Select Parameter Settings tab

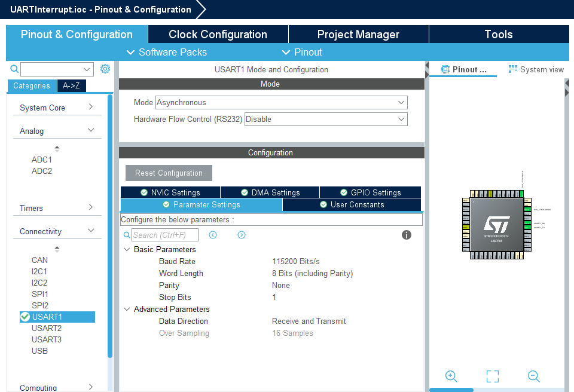point(201,204)
